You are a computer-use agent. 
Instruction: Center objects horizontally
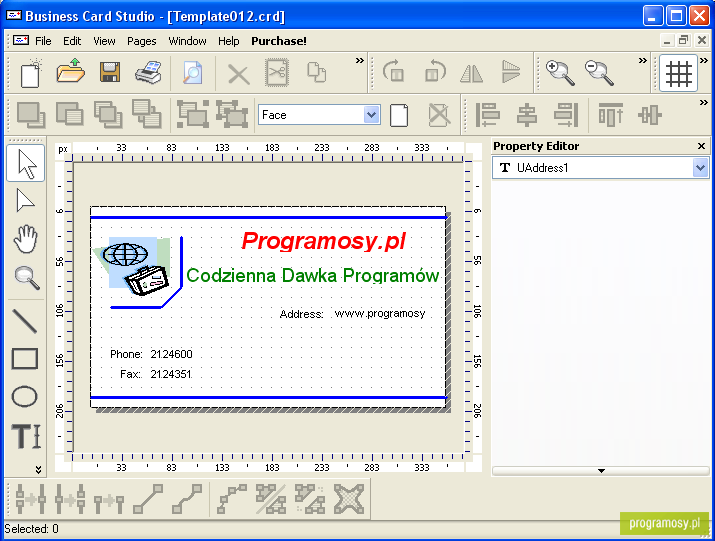(527, 114)
